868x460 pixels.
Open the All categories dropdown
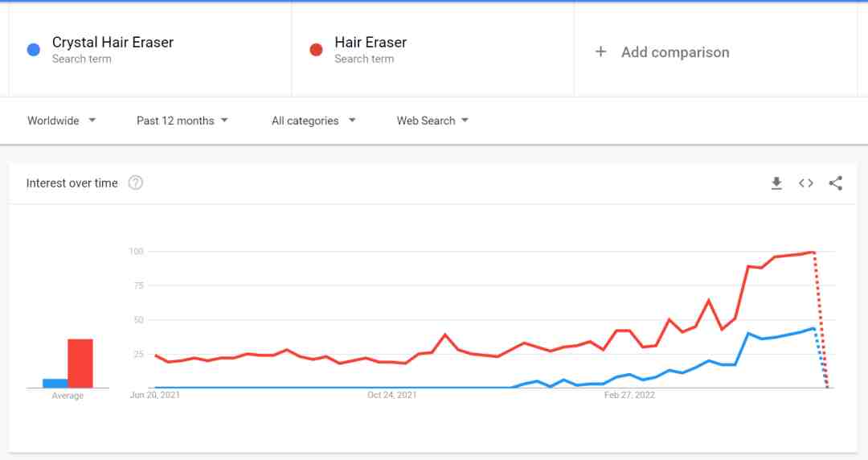tap(313, 121)
